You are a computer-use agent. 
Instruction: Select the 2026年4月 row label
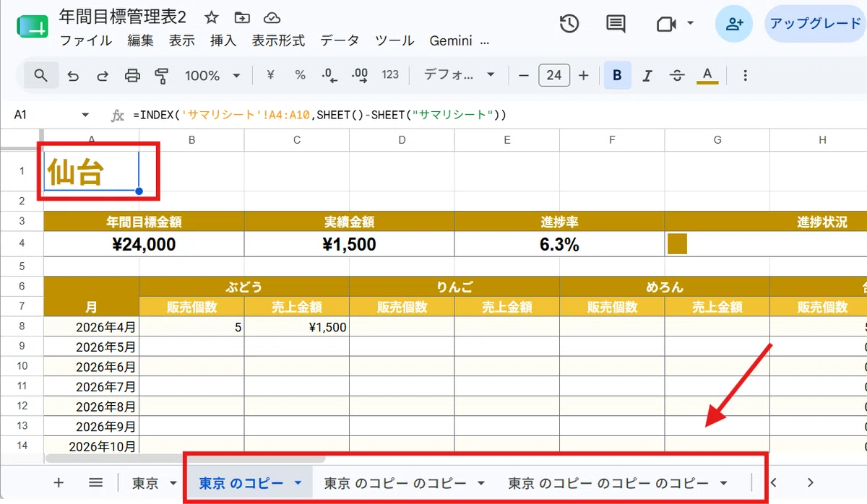(x=91, y=326)
